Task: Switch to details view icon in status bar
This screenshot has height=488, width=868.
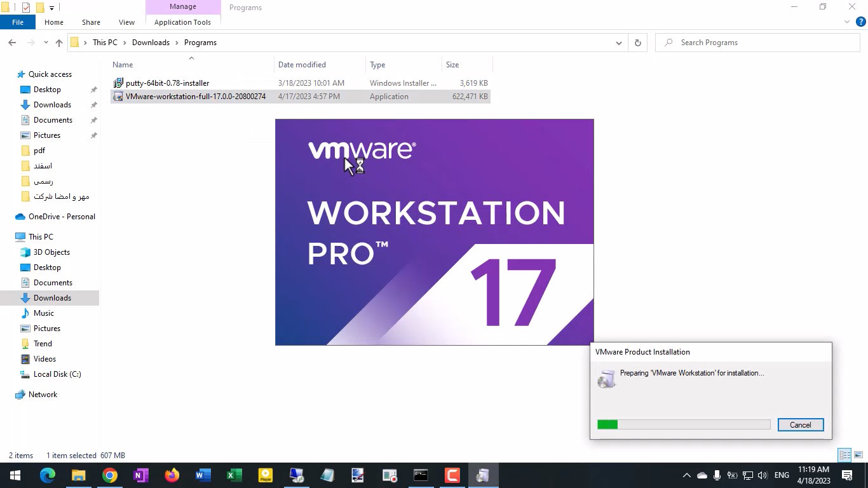Action: tap(844, 456)
